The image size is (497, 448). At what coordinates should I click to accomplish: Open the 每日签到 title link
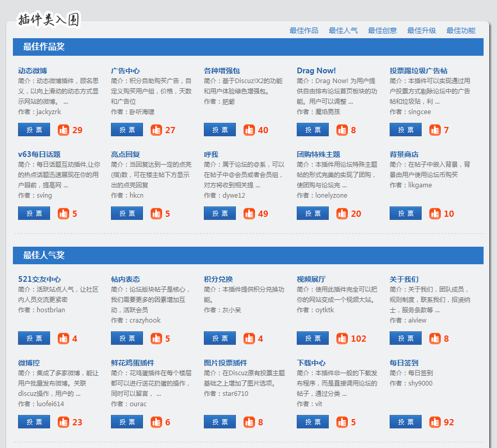[x=404, y=363]
